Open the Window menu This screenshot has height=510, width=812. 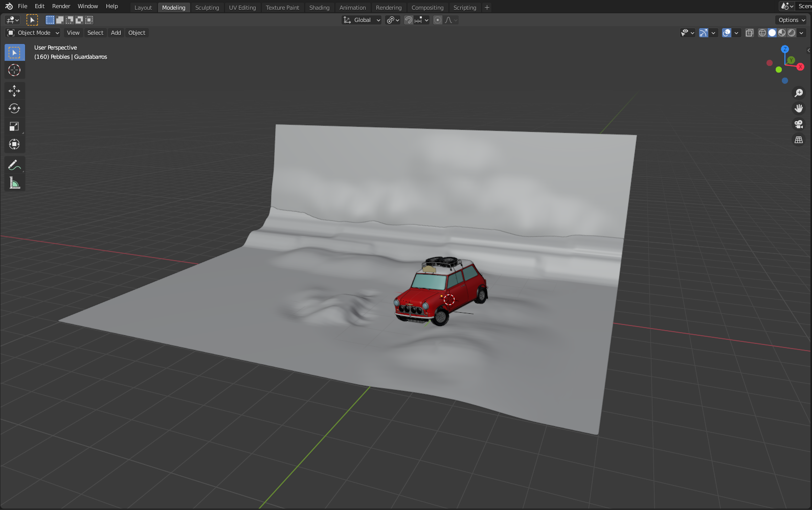(x=88, y=6)
